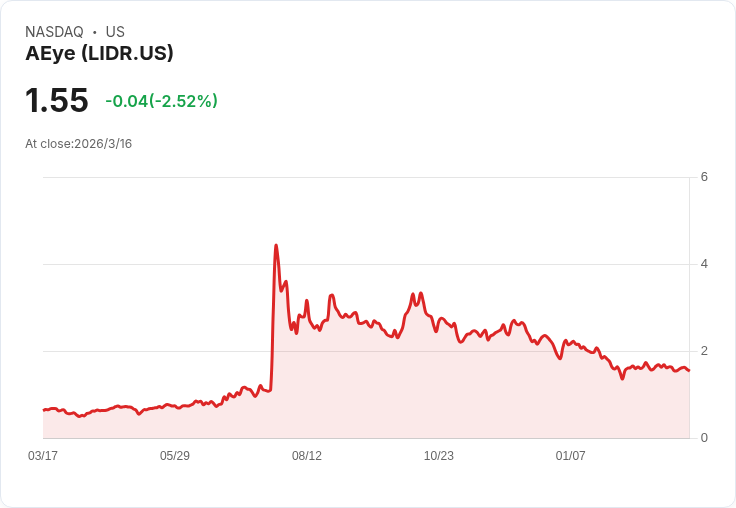Click the 03/17 date axis label
This screenshot has width=736, height=508.
coord(43,456)
